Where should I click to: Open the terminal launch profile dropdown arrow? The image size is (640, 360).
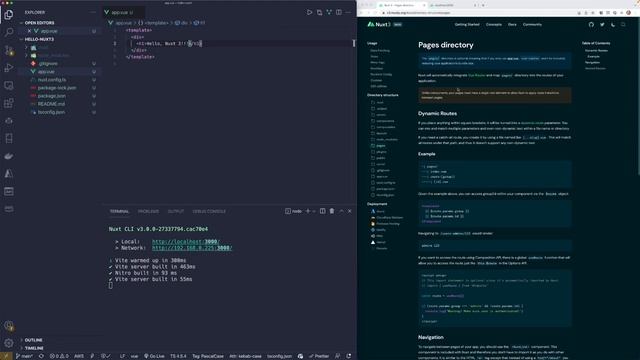(314, 211)
